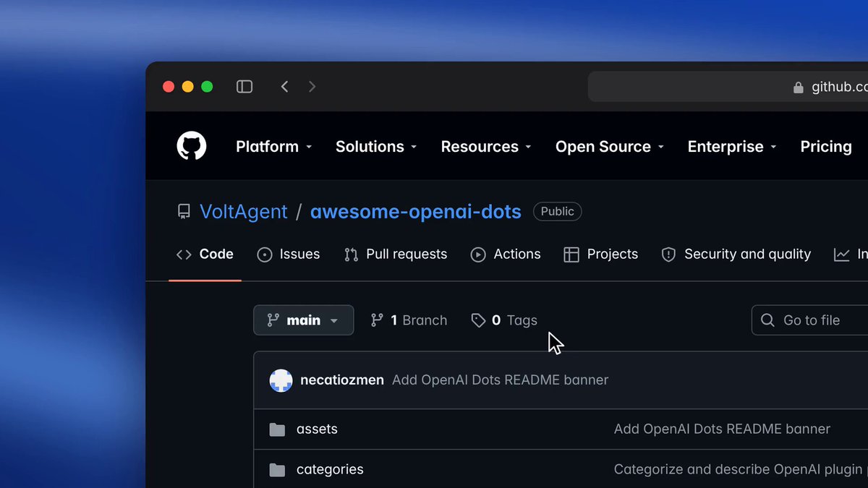Open the assets row commit message
This screenshot has height=488, width=868.
(x=722, y=429)
